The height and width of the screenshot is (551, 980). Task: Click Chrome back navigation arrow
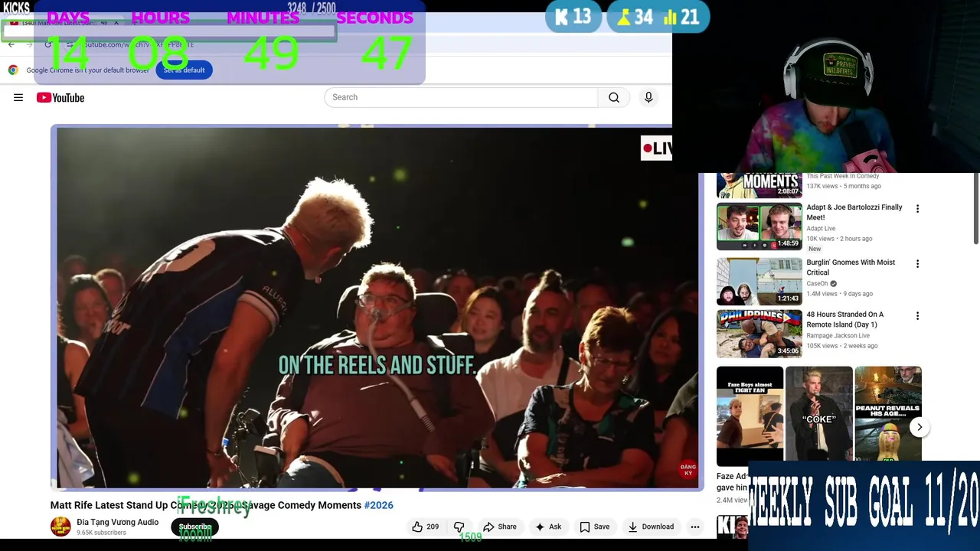click(x=11, y=44)
